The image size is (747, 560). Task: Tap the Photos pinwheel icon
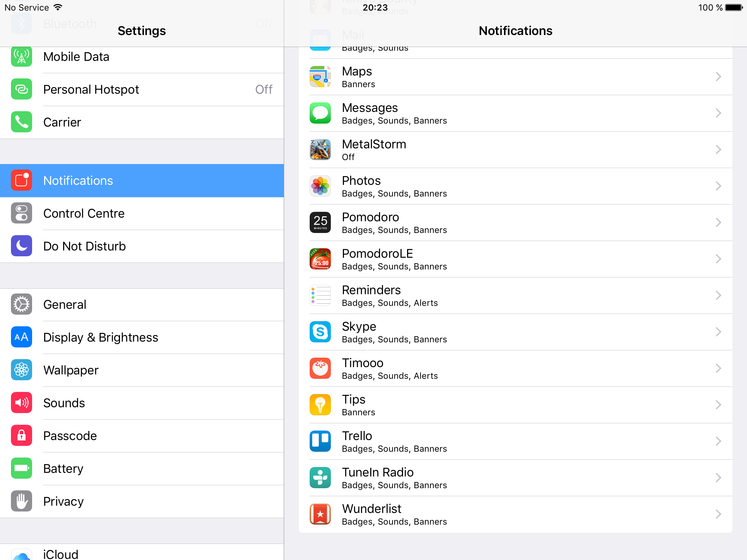320,186
